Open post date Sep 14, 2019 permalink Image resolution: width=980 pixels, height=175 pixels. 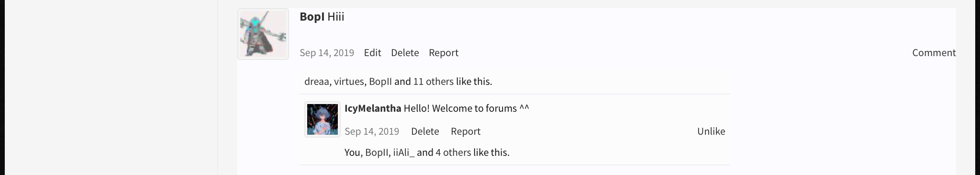click(x=327, y=53)
